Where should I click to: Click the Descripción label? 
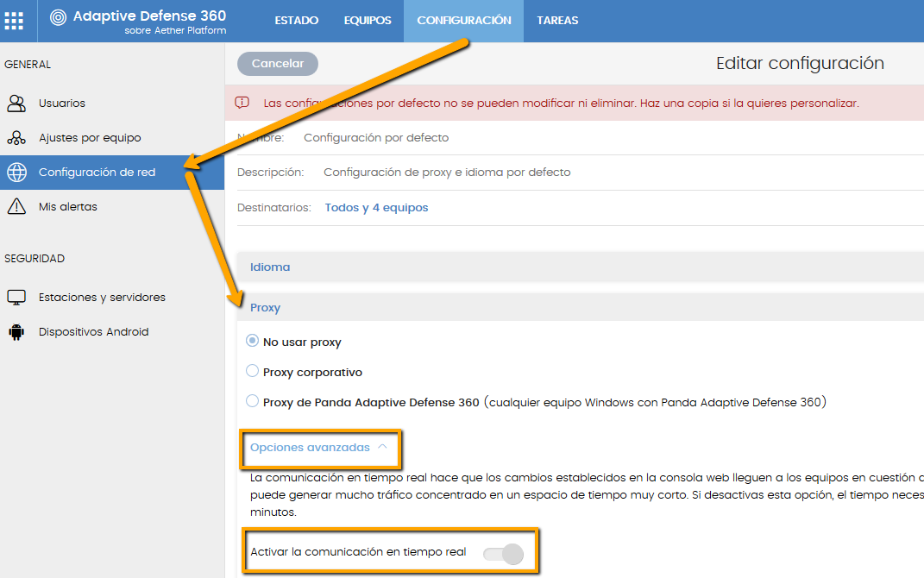click(x=271, y=172)
